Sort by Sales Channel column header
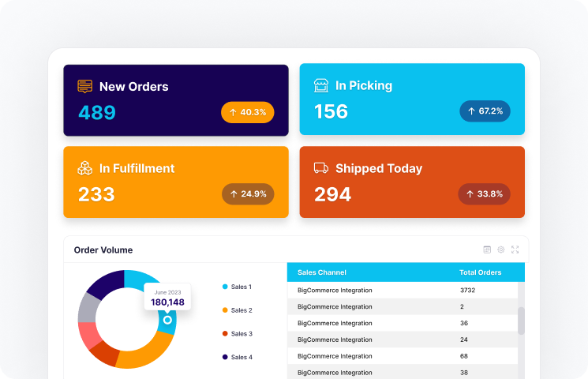Screen dimensions: 588x379 click(322, 272)
